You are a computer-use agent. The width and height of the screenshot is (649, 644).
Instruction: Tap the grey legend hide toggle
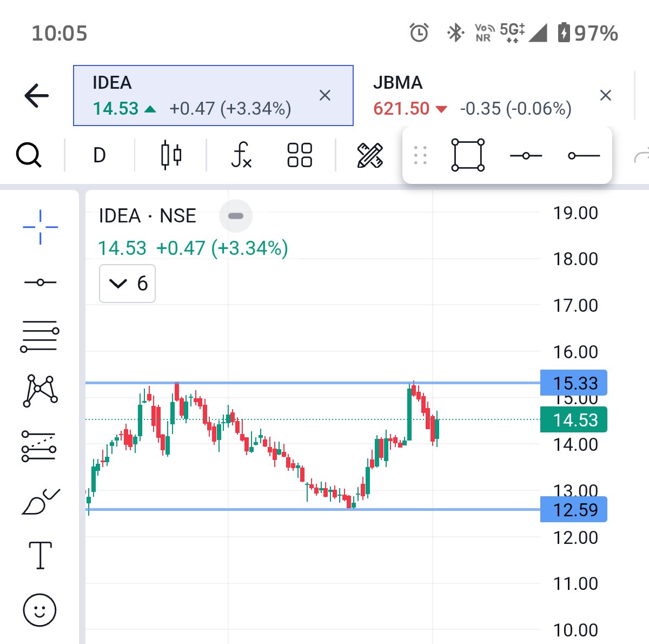(x=236, y=216)
